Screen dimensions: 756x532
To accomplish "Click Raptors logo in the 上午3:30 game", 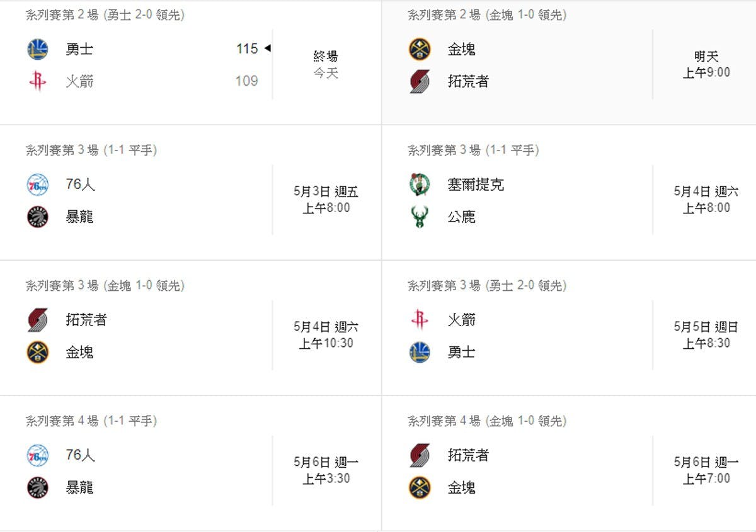I will tap(38, 487).
